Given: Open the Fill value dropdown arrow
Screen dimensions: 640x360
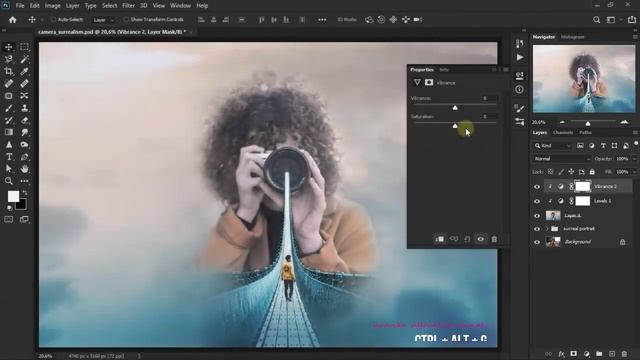Looking at the screenshot, I should 634,172.
